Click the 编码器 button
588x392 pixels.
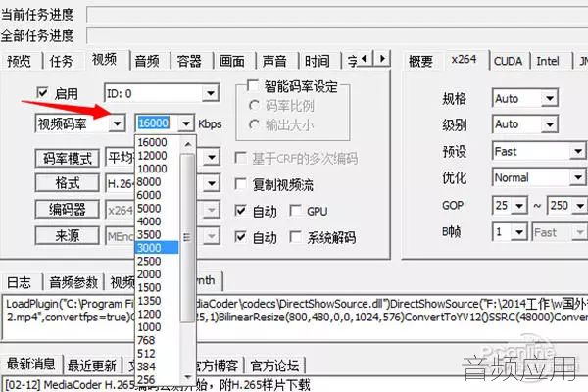(68, 210)
